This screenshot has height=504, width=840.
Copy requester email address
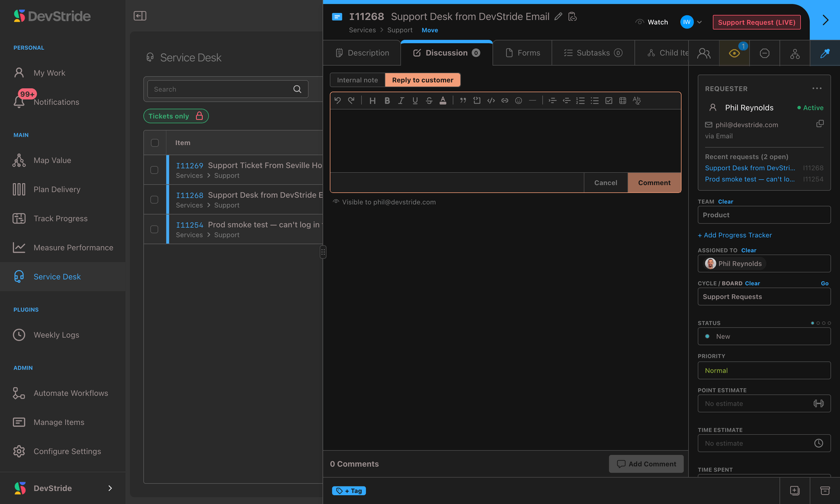click(820, 124)
